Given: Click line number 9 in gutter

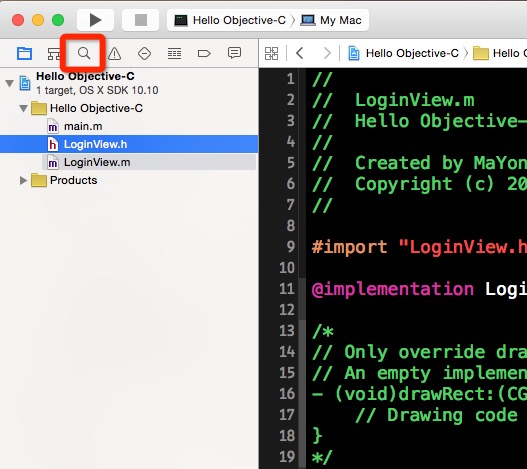Looking at the screenshot, I should (291, 247).
